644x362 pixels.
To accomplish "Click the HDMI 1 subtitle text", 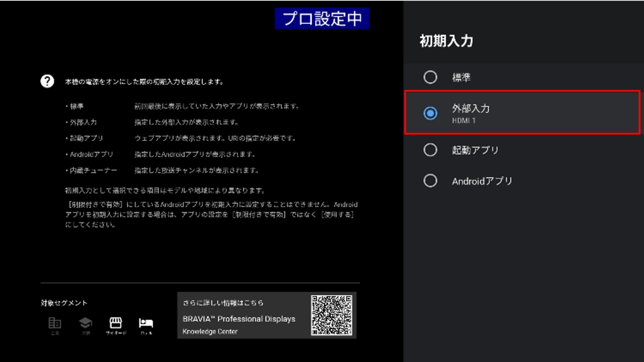I will 464,121.
